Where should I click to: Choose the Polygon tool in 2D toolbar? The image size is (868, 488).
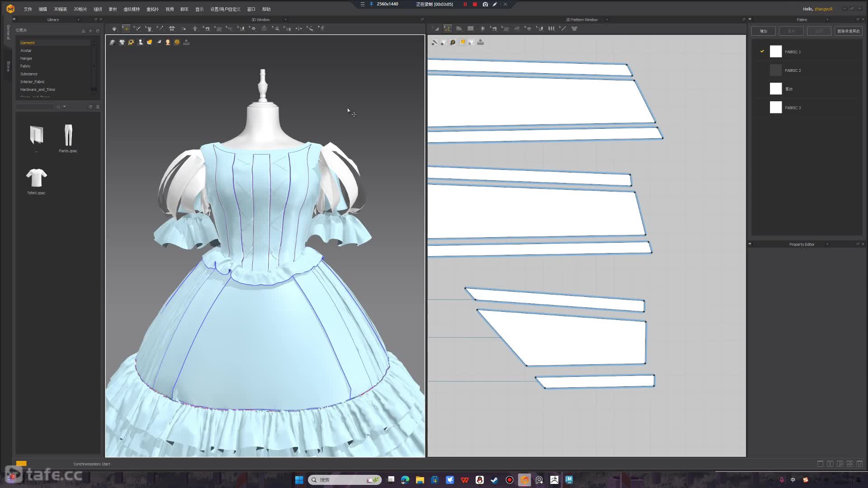point(459,28)
